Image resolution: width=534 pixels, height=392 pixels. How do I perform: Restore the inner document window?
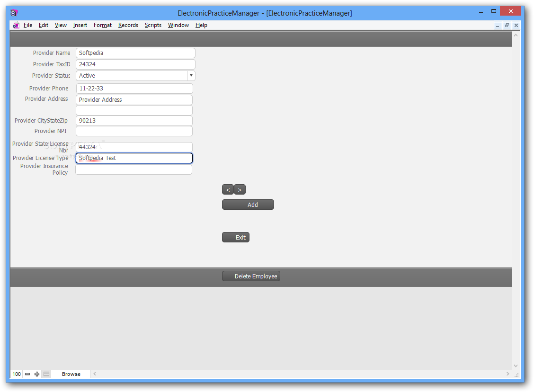(x=507, y=25)
